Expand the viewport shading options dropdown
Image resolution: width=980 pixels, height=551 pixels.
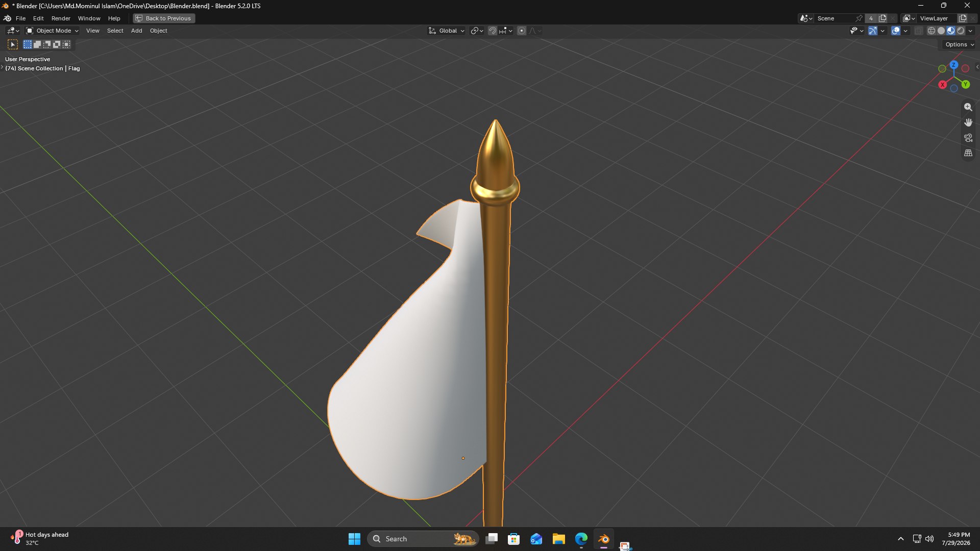click(x=970, y=31)
